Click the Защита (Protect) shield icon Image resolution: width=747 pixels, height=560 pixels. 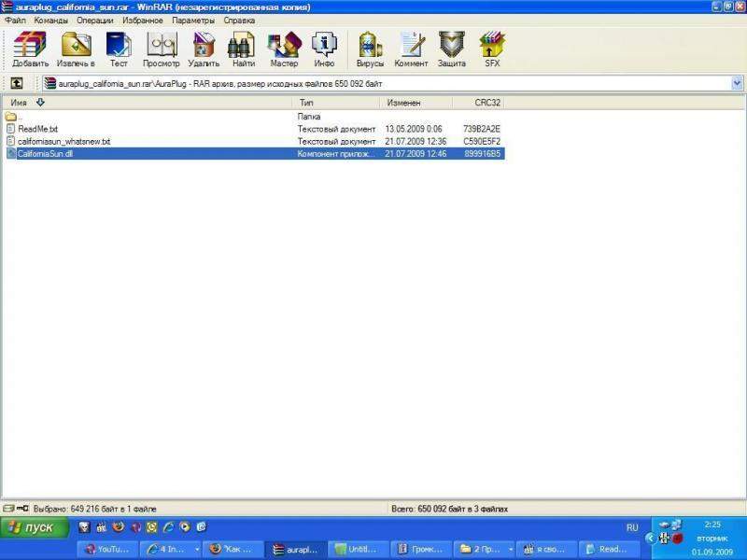click(x=452, y=49)
